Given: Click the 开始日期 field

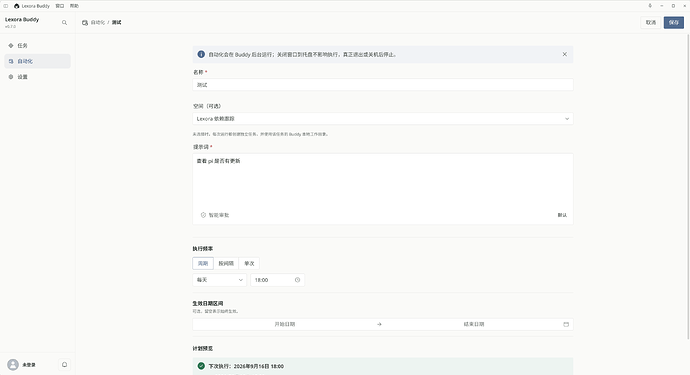Looking at the screenshot, I should click(285, 324).
